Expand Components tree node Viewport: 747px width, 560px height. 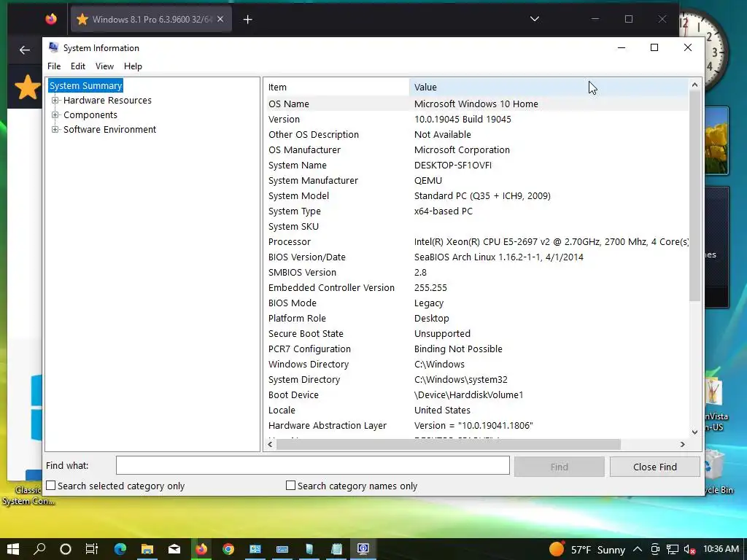[x=55, y=114]
